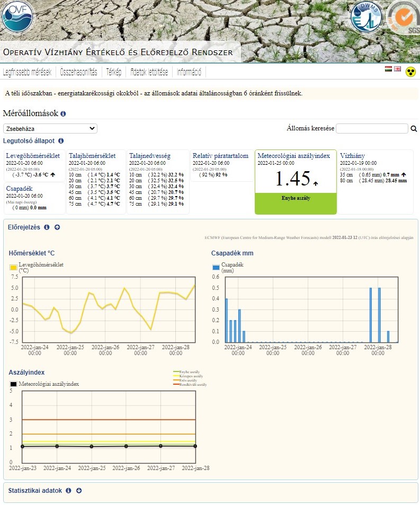Open info icon next to Mérőállomások
The width and height of the screenshot is (420, 505).
(x=63, y=114)
